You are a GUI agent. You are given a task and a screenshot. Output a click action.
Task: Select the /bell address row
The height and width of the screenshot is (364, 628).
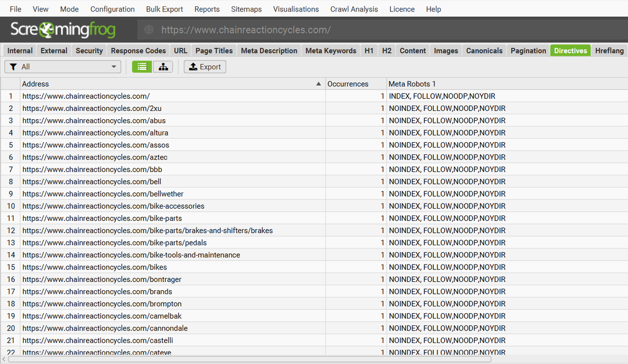pyautogui.click(x=314, y=181)
